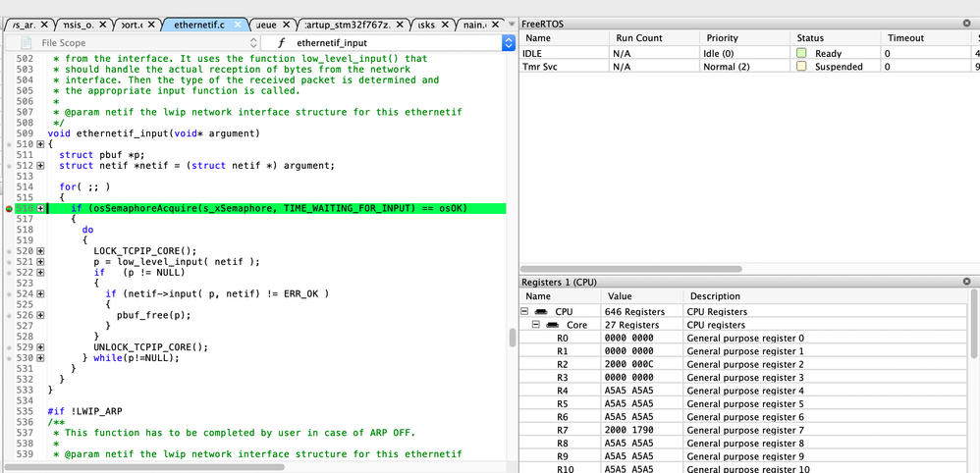980x473 pixels.
Task: Click the pbuf_free(p) code line
Action: pos(154,315)
